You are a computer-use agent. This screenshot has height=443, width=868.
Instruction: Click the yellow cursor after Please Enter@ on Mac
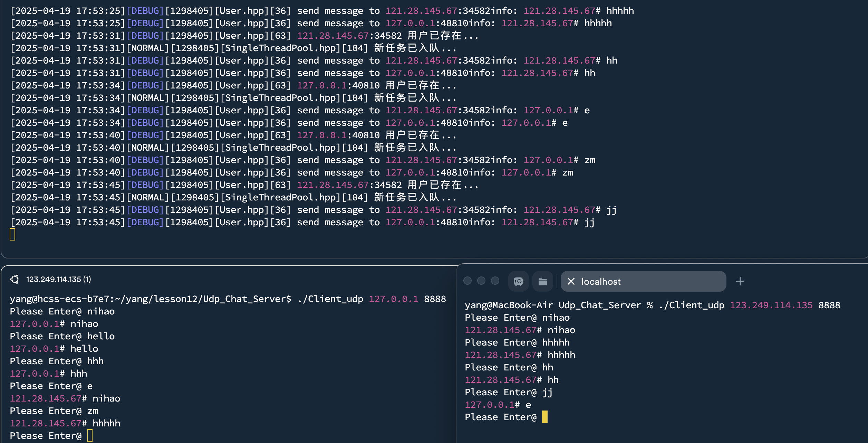(x=544, y=417)
